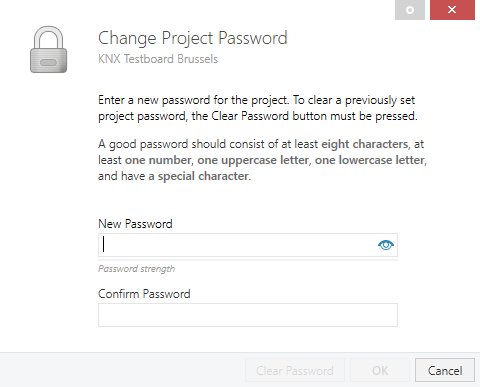Click the Change Project Password heading
480x387 pixels.
(193, 38)
